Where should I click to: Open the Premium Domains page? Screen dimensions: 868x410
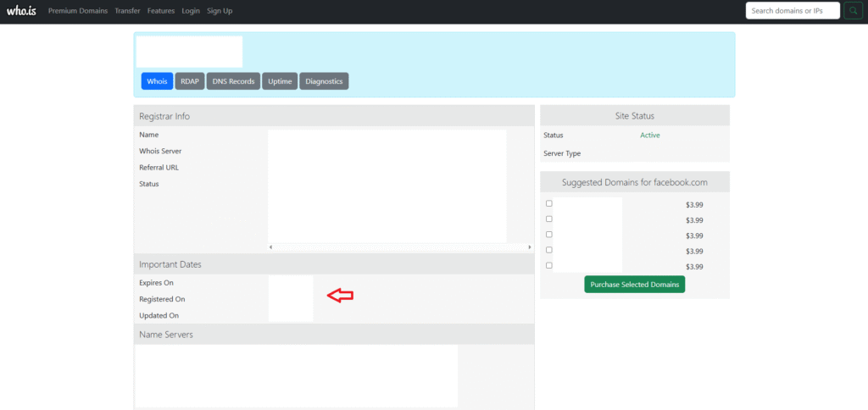pyautogui.click(x=78, y=11)
